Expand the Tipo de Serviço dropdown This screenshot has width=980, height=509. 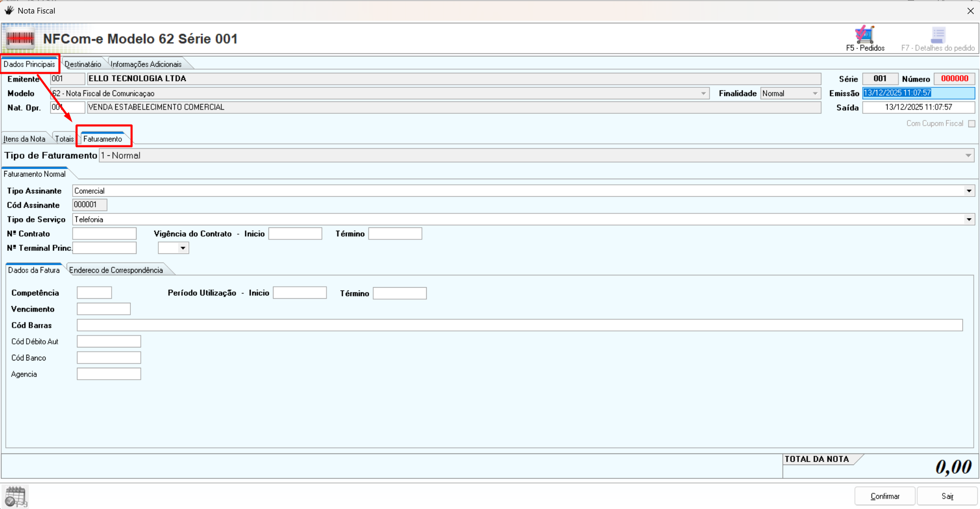969,220
